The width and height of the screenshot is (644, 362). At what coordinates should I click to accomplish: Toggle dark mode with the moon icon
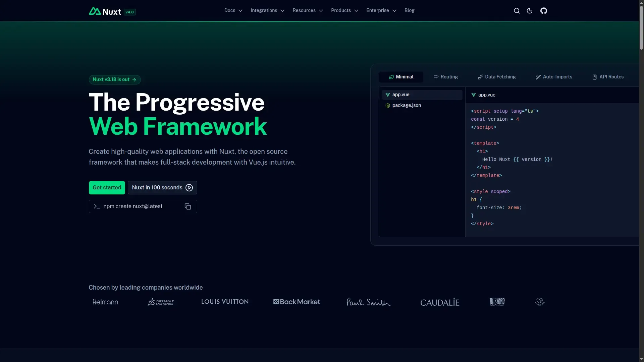530,10
